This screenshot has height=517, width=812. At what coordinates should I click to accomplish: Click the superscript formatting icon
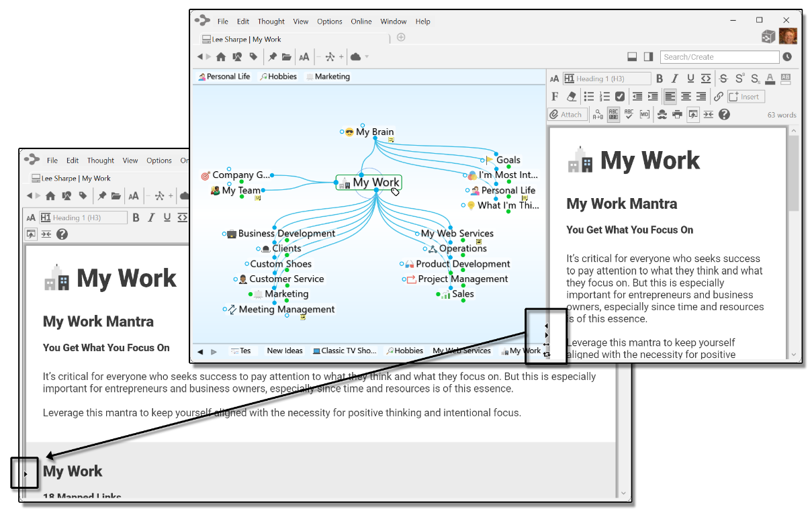(x=739, y=79)
